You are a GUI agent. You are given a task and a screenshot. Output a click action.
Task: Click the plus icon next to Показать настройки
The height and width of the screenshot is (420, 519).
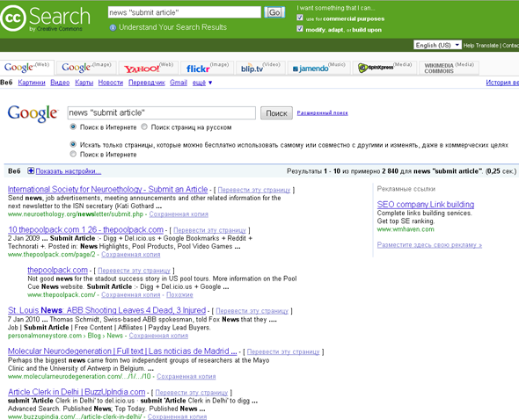[x=31, y=170]
